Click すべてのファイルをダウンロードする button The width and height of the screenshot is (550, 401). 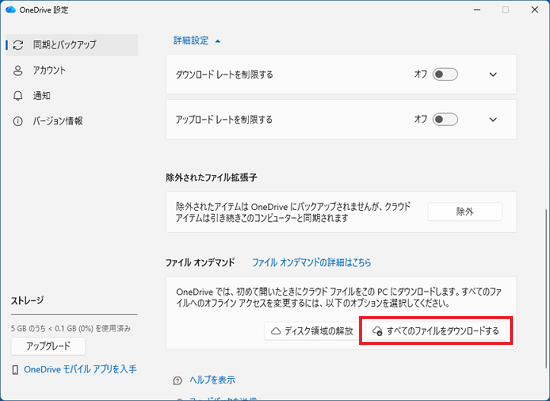coord(436,331)
